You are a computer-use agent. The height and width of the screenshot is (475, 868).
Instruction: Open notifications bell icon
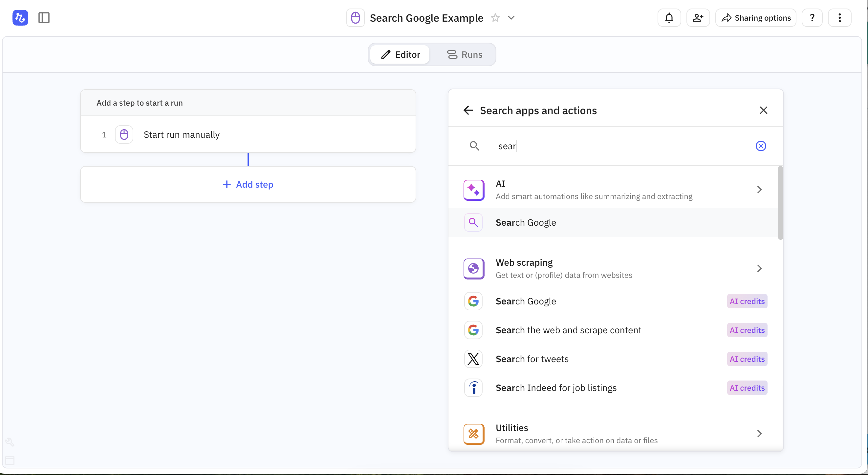pos(669,17)
